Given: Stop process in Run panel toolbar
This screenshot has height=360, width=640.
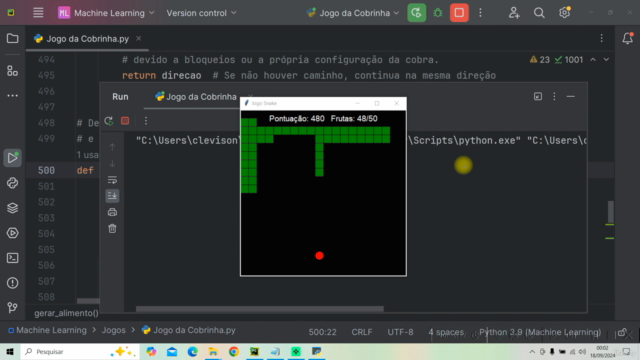Looking at the screenshot, I should [x=125, y=121].
